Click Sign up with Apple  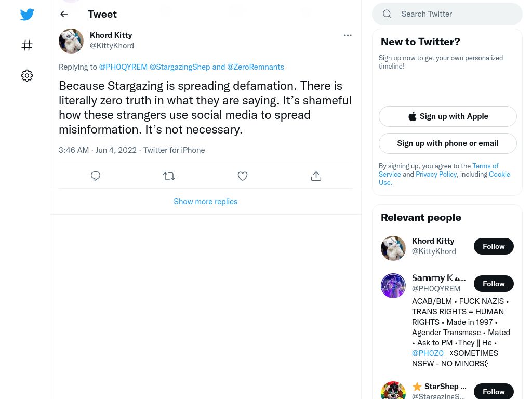click(447, 116)
